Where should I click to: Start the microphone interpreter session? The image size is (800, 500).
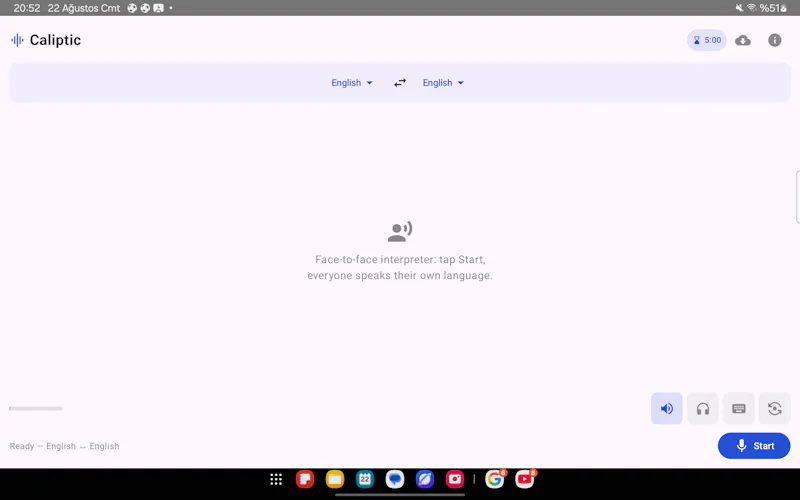[x=754, y=446]
